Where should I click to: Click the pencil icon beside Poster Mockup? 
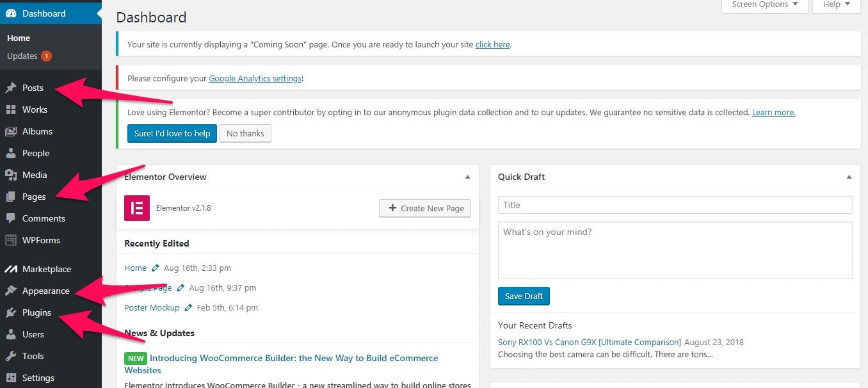point(188,307)
